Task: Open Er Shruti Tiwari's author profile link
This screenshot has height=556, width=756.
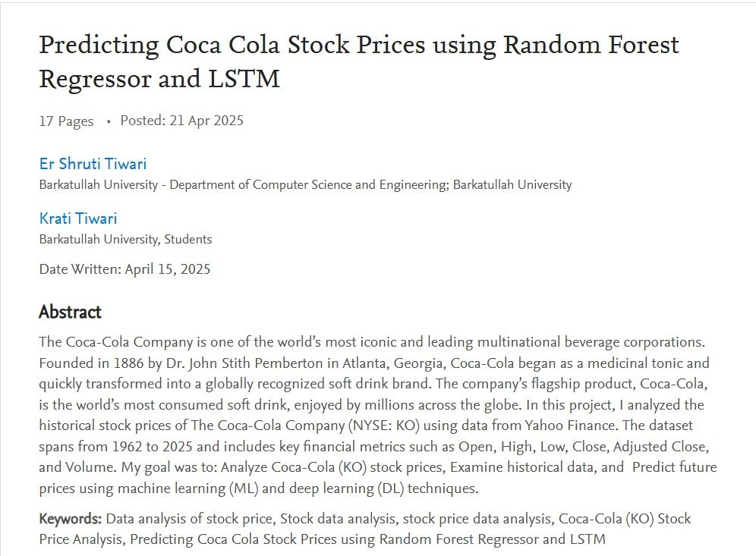Action: tap(93, 164)
